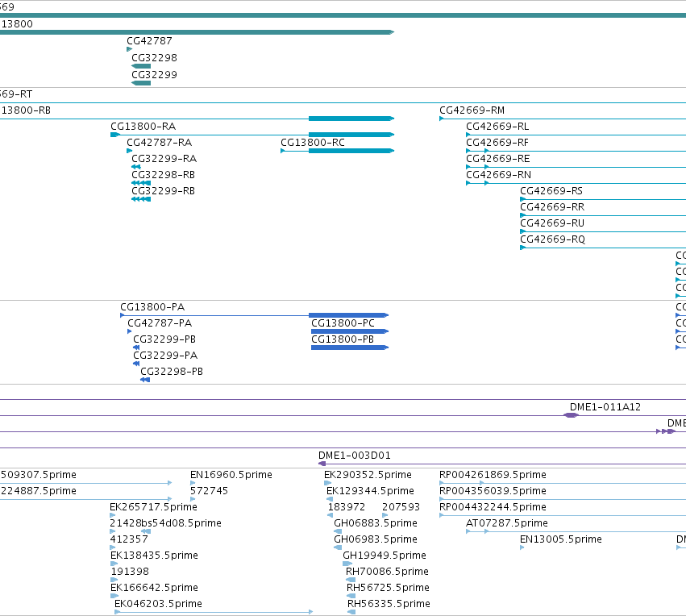Select EN16960.5prime EST label
Screen dimensions: 686x616
[231, 475]
